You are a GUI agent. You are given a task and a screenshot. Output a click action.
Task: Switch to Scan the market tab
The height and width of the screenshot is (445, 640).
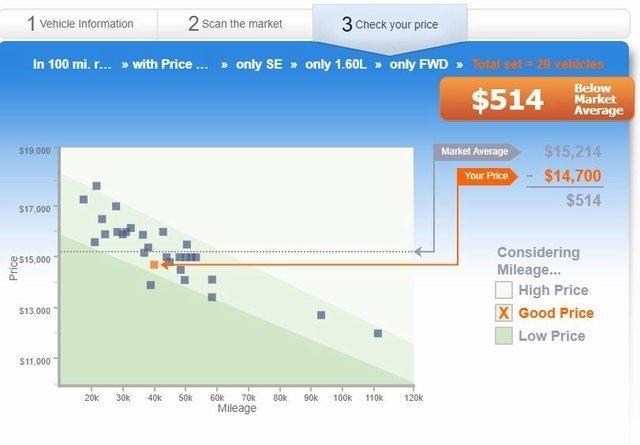[x=235, y=24]
